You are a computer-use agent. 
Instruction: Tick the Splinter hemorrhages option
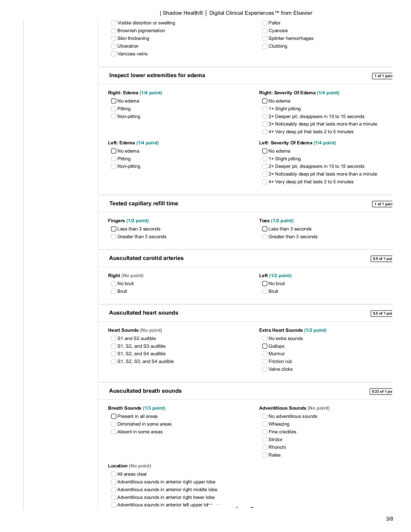click(265, 38)
